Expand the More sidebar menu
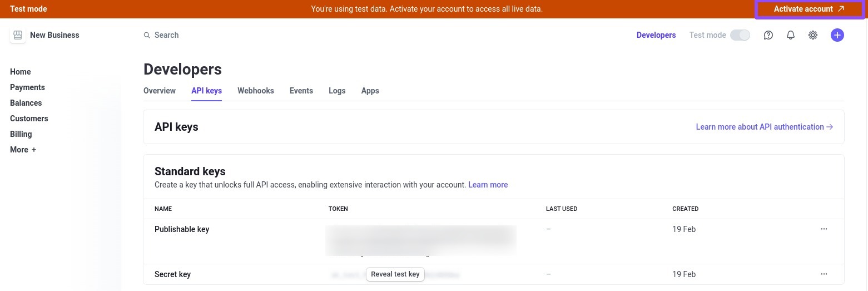 [x=23, y=150]
